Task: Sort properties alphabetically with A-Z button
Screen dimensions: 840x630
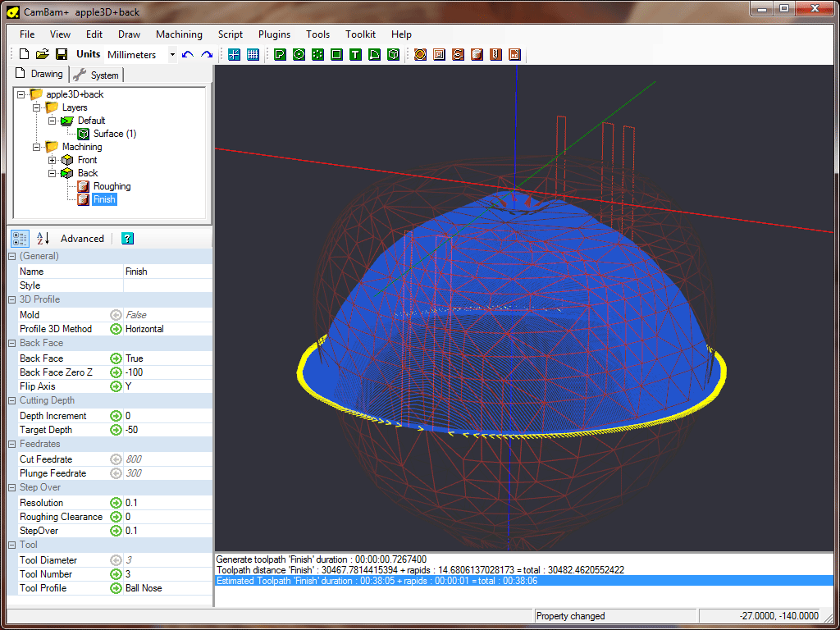Action: click(43, 239)
